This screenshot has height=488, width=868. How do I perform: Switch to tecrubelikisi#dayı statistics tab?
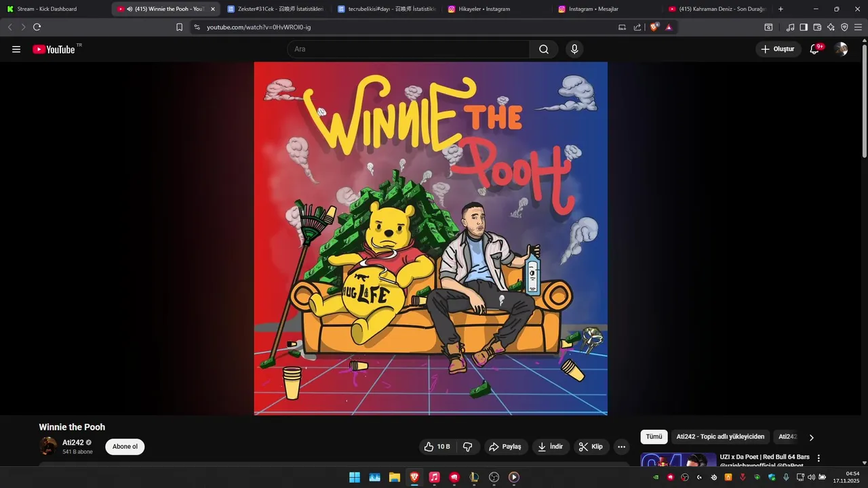pyautogui.click(x=387, y=9)
